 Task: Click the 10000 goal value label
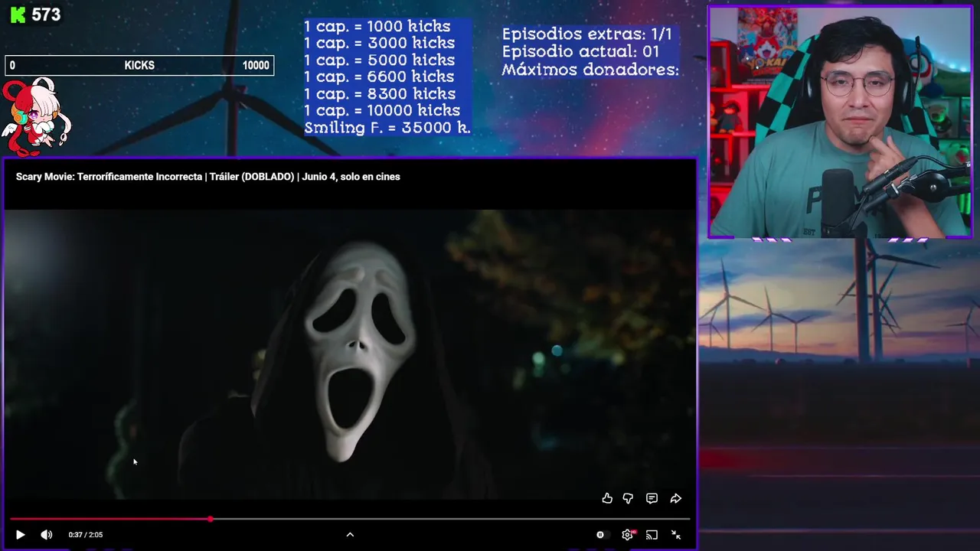256,66
